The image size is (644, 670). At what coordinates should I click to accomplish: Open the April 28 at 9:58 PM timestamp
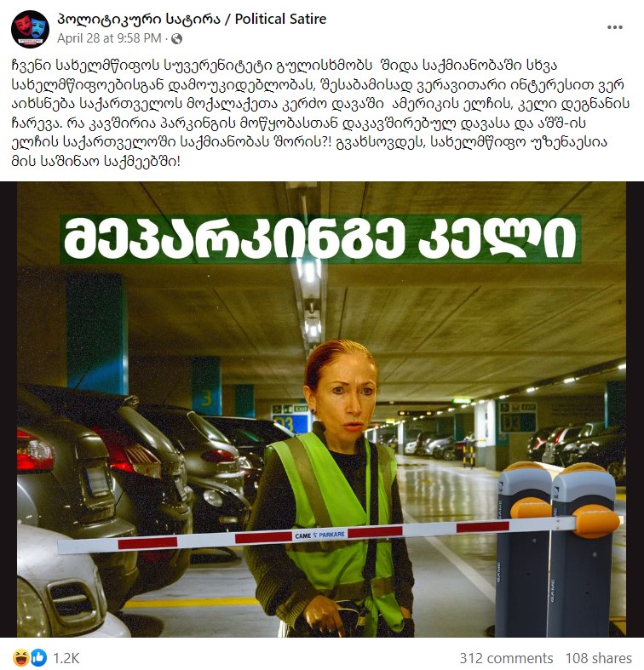[109, 38]
